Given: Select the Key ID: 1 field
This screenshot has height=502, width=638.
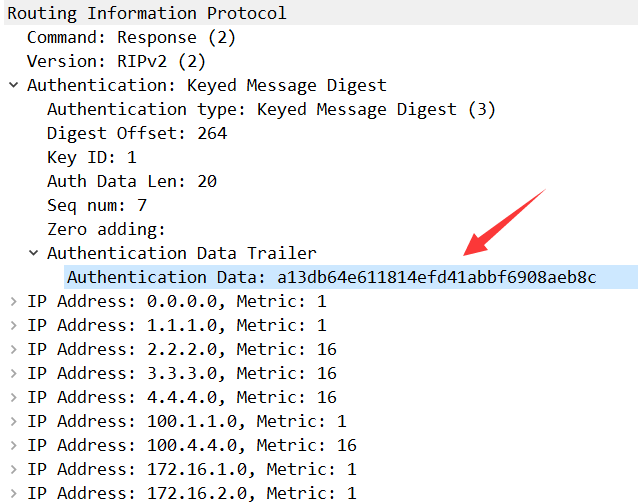Looking at the screenshot, I should click(92, 157).
